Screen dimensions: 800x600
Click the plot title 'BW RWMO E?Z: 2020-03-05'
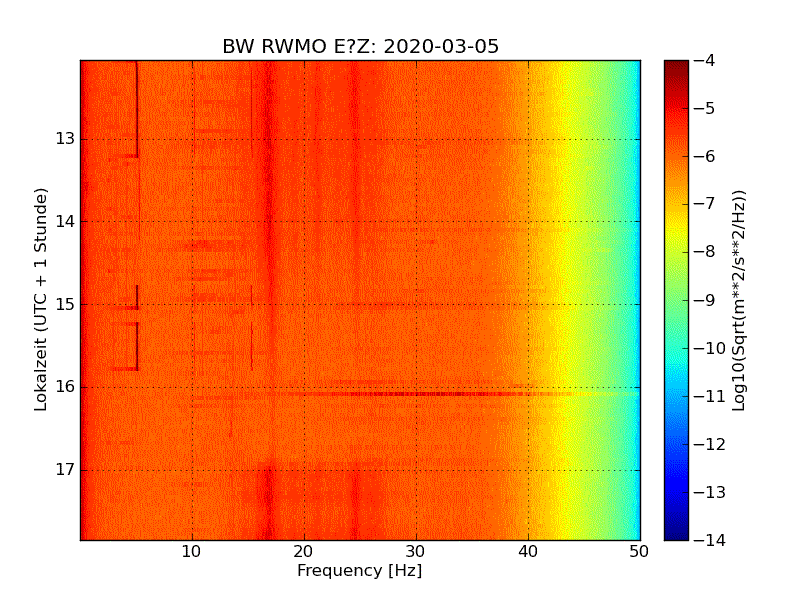coord(360,46)
